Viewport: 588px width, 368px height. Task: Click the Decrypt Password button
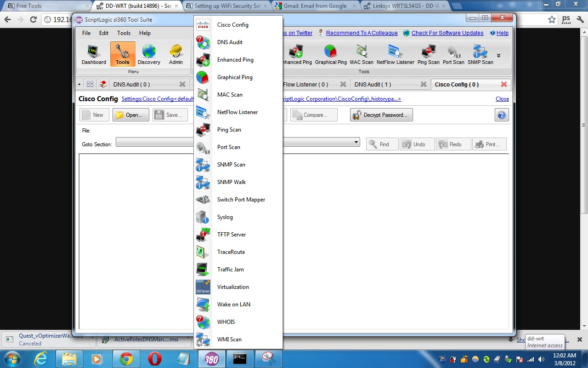pyautogui.click(x=381, y=115)
